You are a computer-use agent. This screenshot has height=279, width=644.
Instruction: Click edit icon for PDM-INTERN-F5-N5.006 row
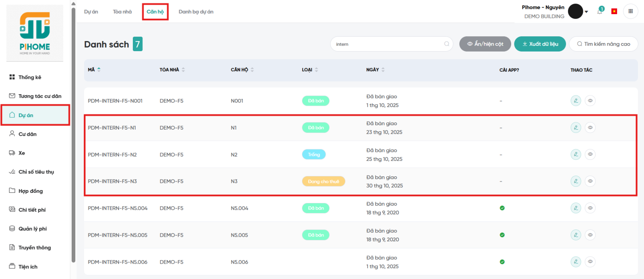pyautogui.click(x=576, y=262)
